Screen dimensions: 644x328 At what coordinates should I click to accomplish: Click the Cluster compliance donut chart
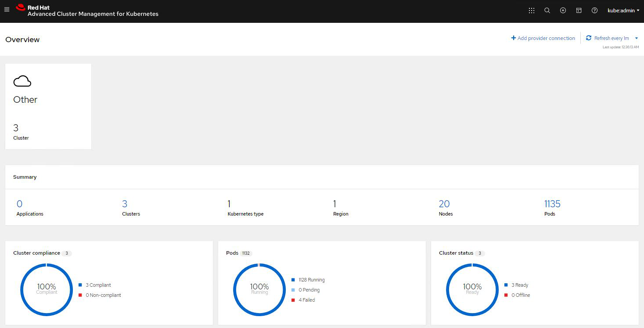47,289
